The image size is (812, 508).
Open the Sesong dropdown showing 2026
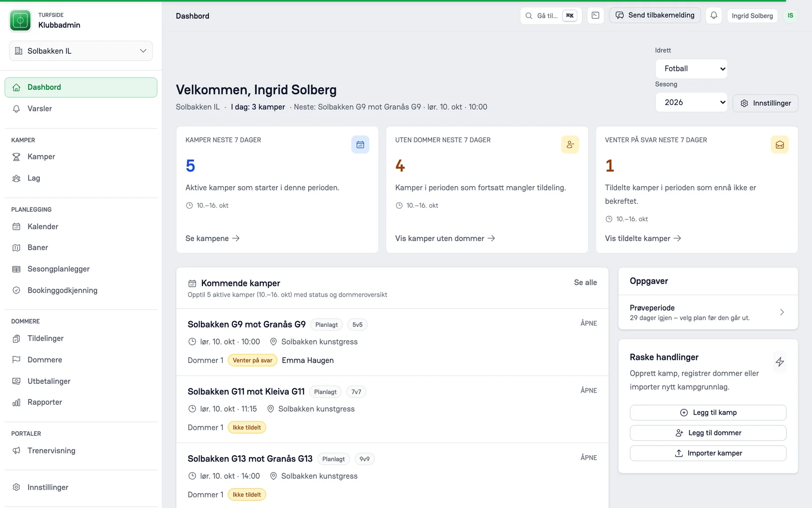click(x=691, y=103)
